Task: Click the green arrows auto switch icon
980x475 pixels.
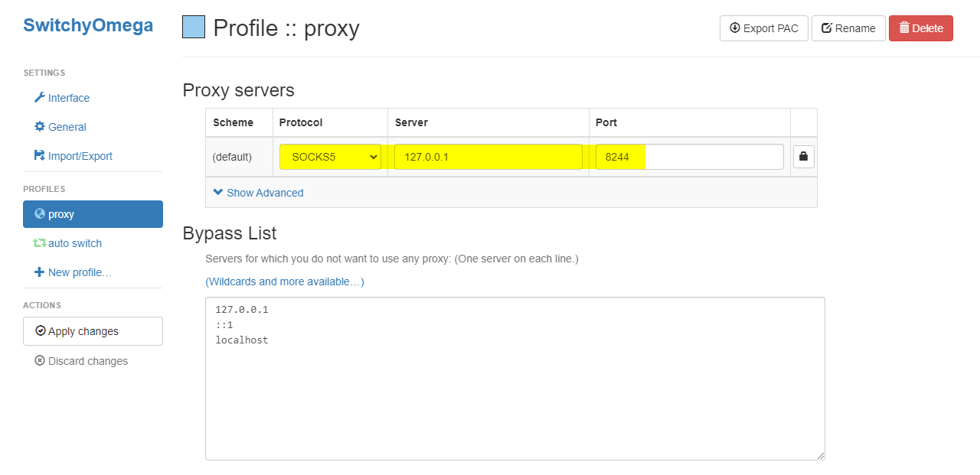Action: [x=40, y=243]
